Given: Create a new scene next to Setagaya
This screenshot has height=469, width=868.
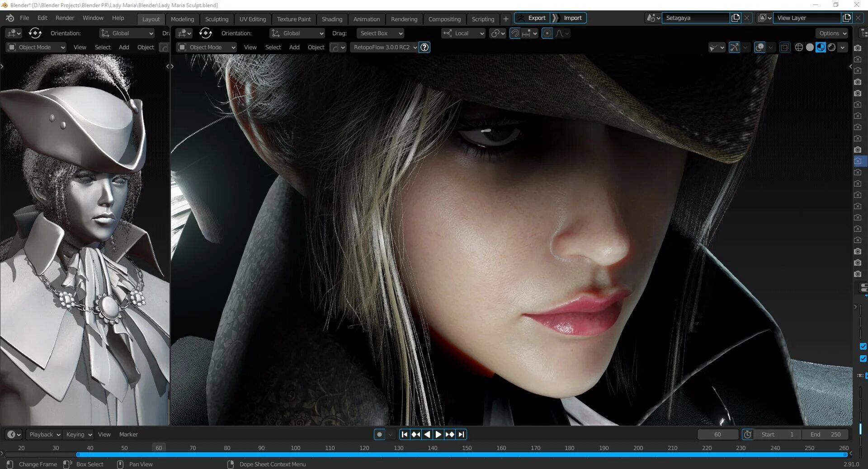Looking at the screenshot, I should 736,18.
